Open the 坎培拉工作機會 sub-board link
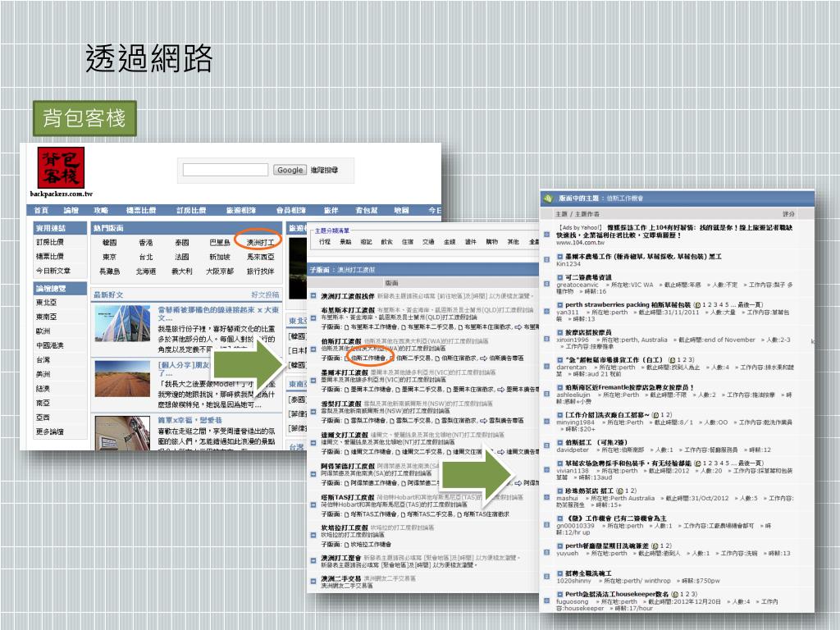The image size is (840, 630). point(371,545)
